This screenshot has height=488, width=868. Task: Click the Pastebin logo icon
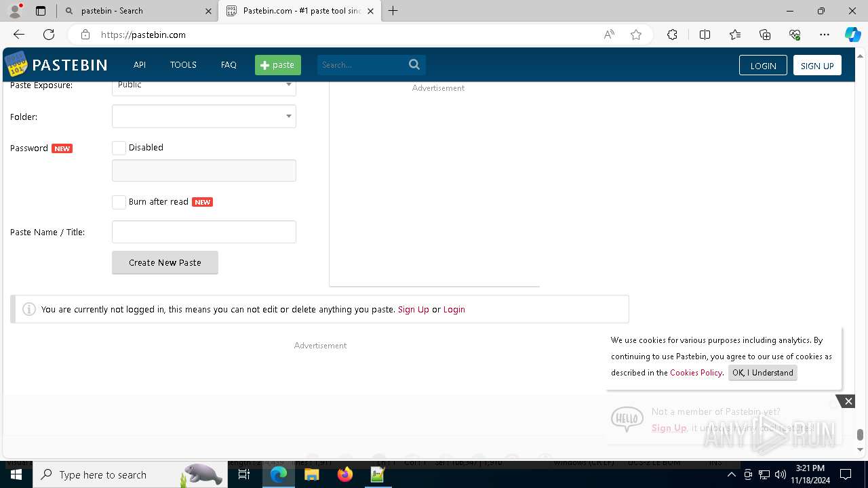[x=16, y=64]
